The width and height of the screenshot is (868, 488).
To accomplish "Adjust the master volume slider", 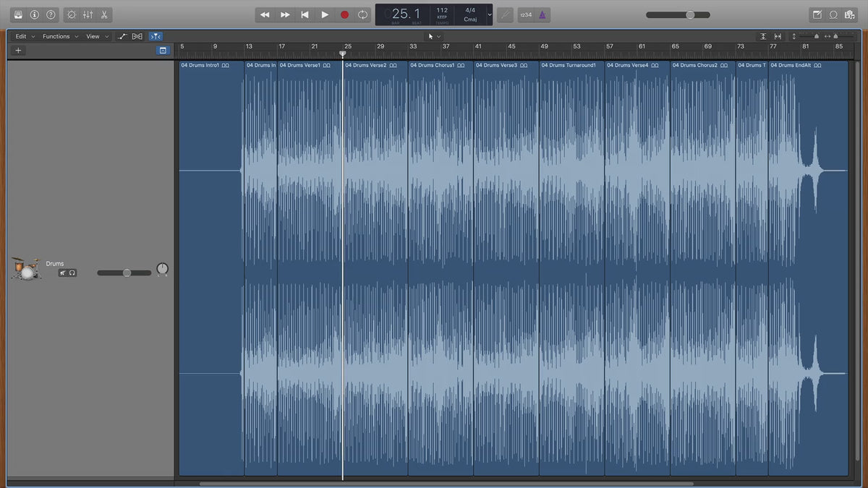I will pyautogui.click(x=690, y=14).
